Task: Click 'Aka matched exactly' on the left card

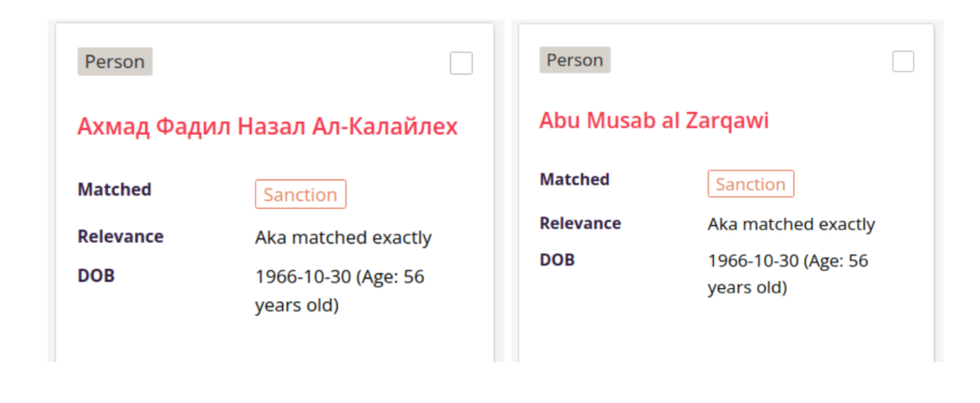Action: tap(343, 237)
